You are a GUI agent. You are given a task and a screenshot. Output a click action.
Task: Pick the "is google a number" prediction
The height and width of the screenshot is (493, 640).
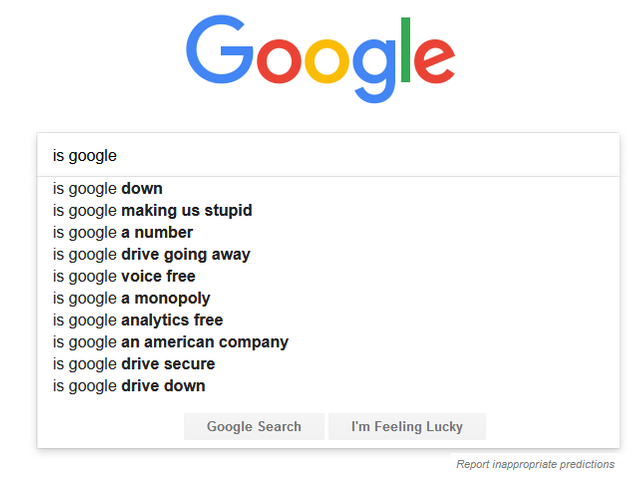[x=123, y=233]
